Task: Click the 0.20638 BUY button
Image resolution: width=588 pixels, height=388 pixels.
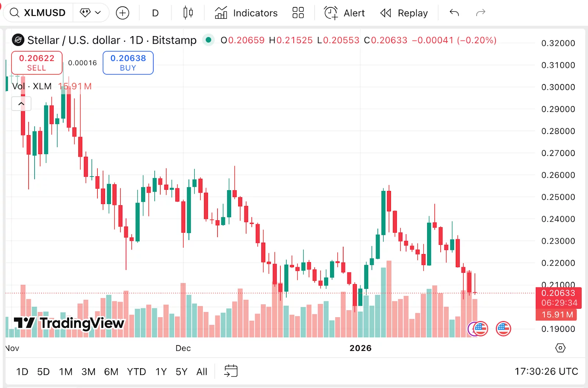Action: click(x=128, y=62)
